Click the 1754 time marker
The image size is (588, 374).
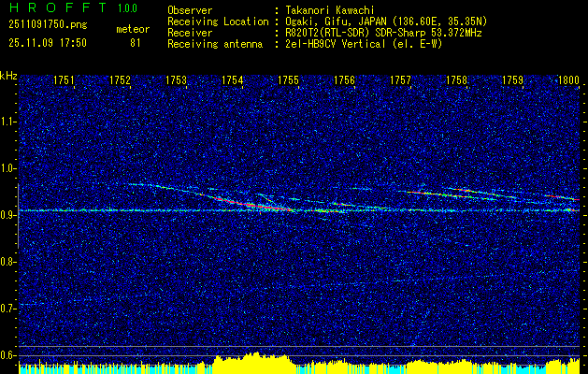coord(232,80)
